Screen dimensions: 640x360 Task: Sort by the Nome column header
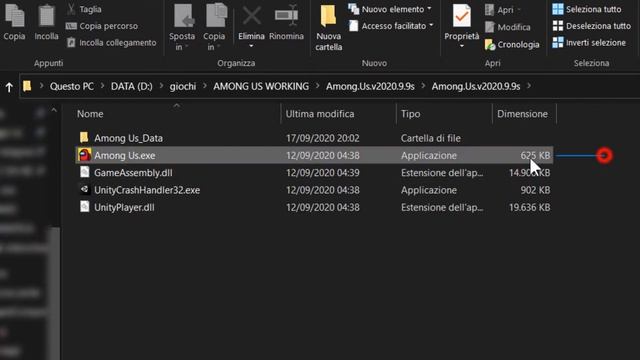click(x=178, y=114)
